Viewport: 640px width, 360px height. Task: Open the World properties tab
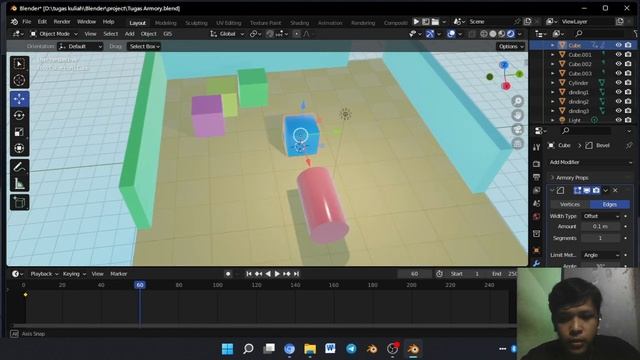coord(536,216)
